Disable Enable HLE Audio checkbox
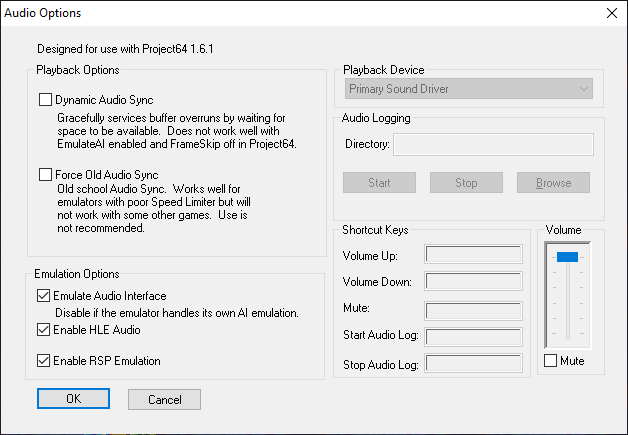 (43, 329)
